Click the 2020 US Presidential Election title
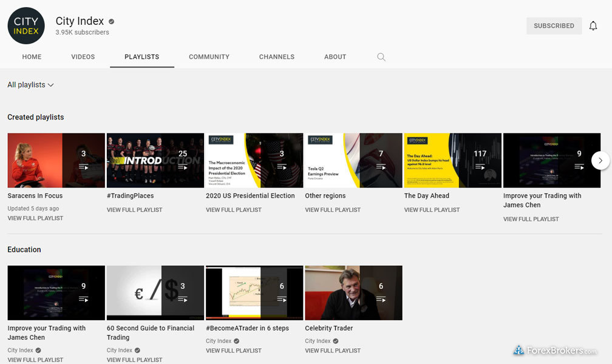Image resolution: width=612 pixels, height=364 pixels. pyautogui.click(x=250, y=196)
